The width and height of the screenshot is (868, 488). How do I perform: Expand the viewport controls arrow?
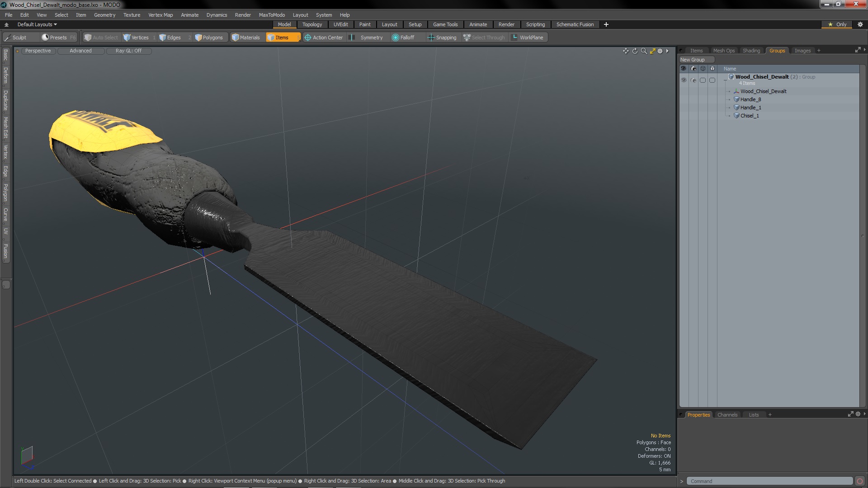click(667, 51)
